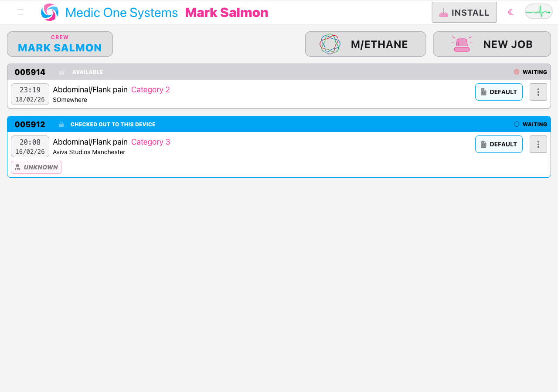Viewport: 558px width, 392px height.
Task: Open DEFAULT form for job 005912
Action: (x=499, y=144)
